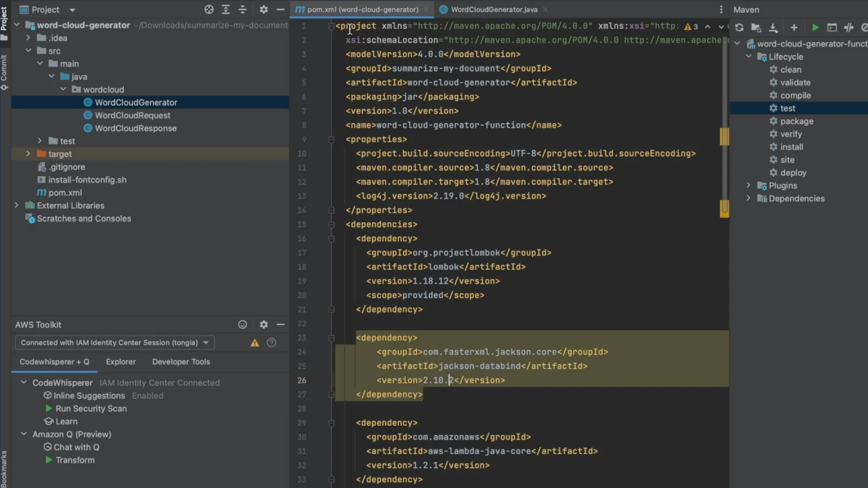Click Execute Maven Goal icon
Viewport: 868px width, 488px height.
(x=832, y=28)
